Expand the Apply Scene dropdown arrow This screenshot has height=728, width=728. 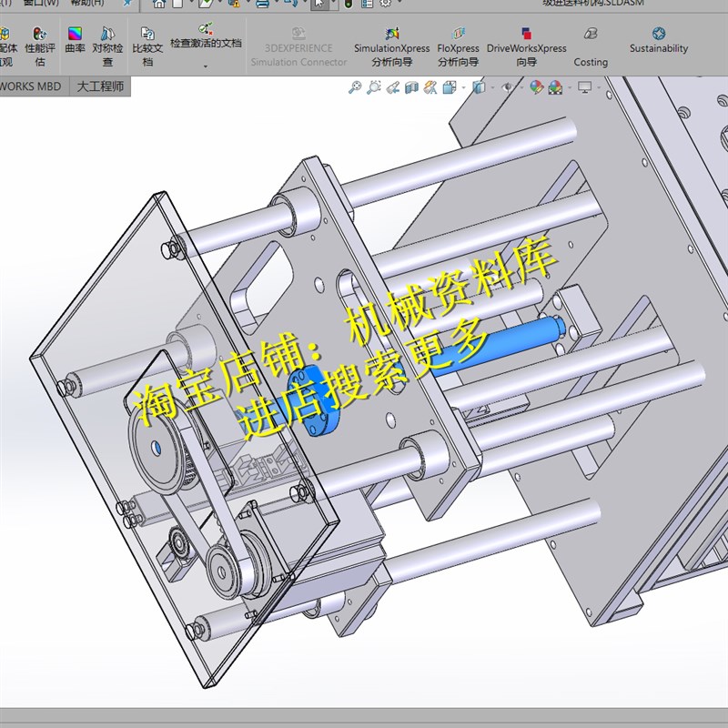[x=570, y=87]
